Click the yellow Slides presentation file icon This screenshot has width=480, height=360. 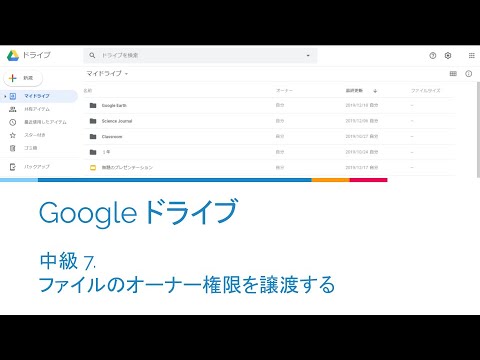(x=93, y=168)
